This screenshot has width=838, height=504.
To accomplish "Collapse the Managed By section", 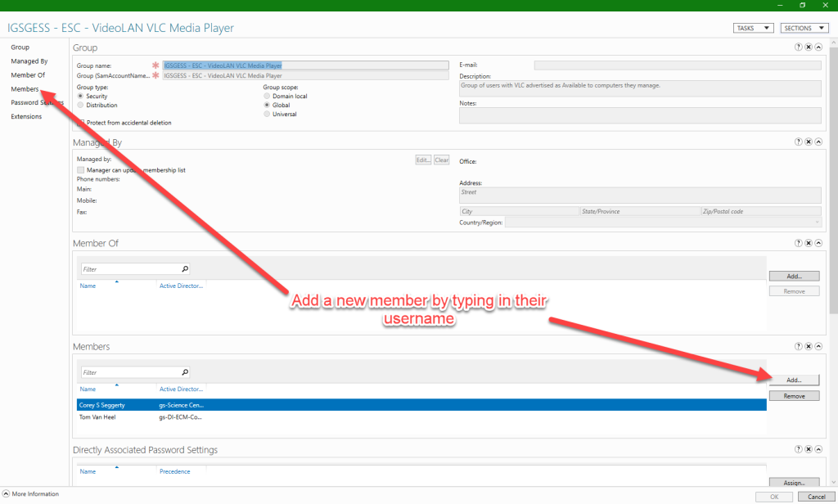I will pyautogui.click(x=818, y=142).
